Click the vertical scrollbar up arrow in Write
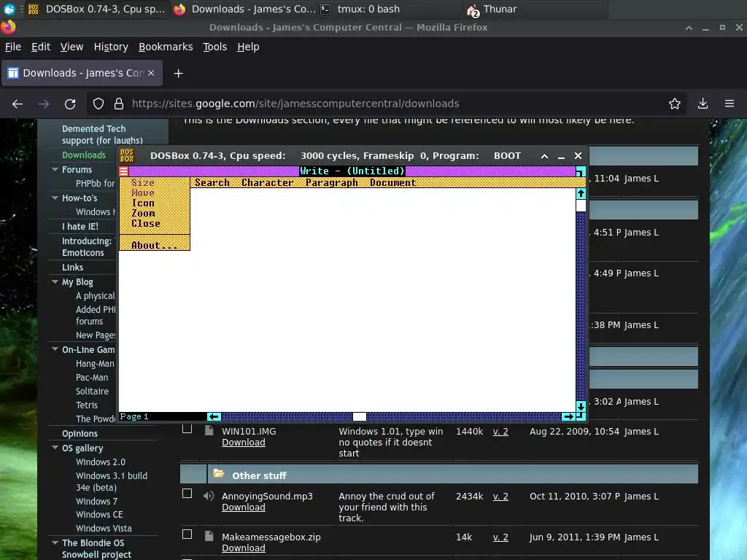Screen dimensions: 747x560 [x=580, y=193]
